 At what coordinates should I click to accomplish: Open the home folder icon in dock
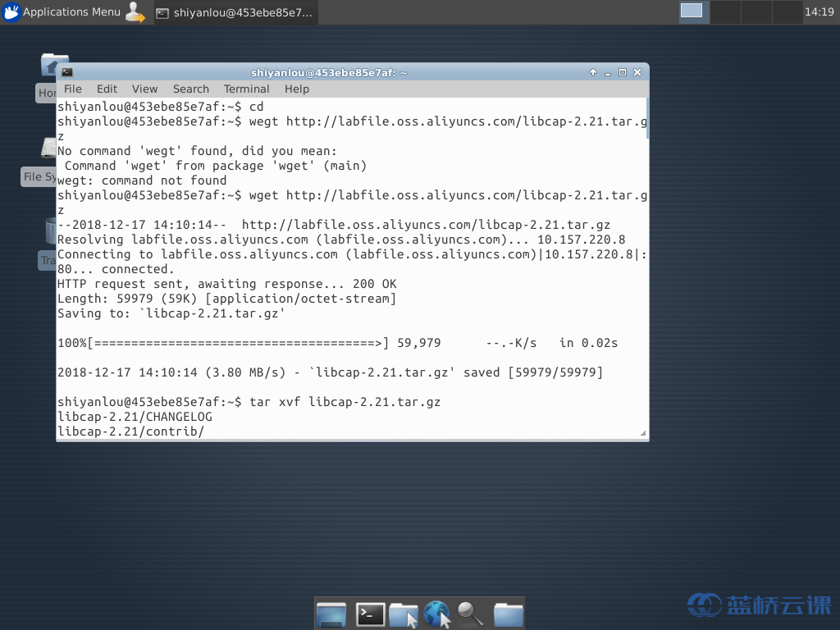[508, 614]
